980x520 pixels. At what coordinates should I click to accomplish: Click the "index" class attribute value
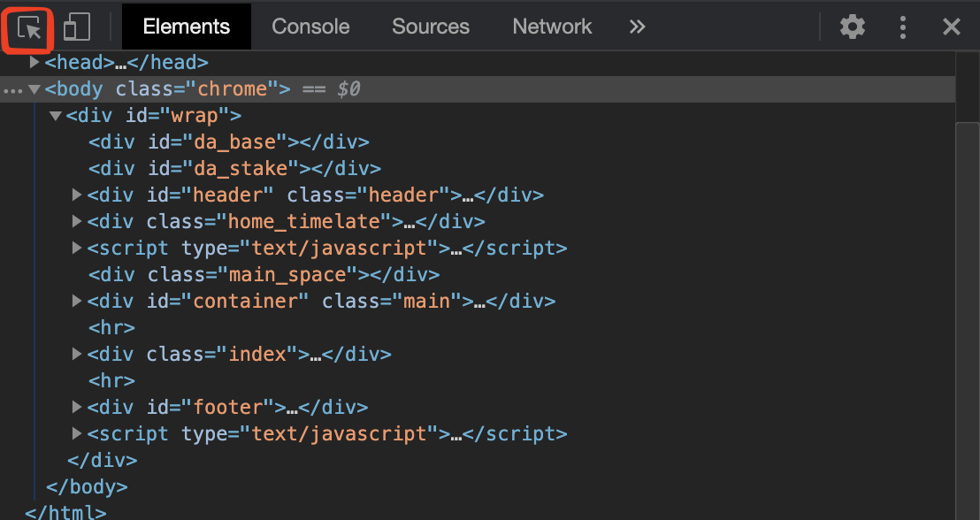[257, 355]
